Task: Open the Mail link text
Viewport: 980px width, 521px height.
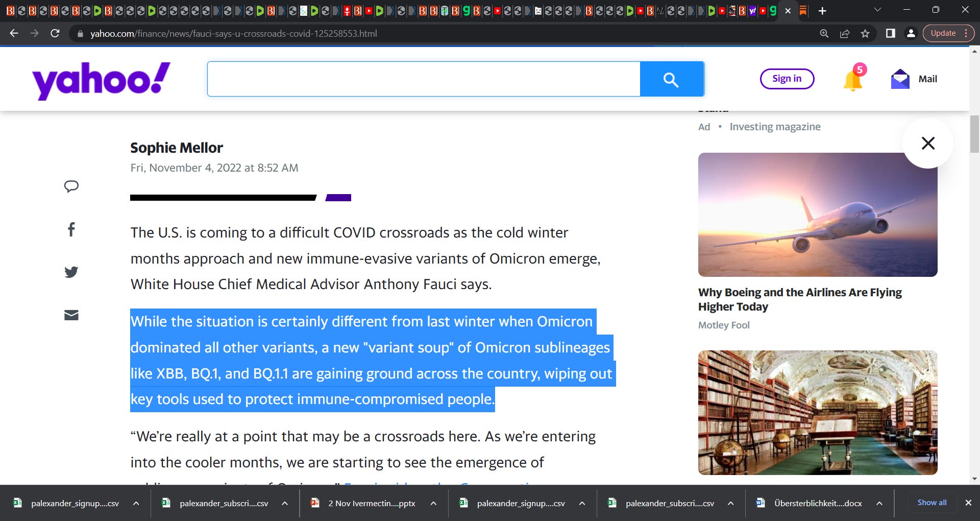Action: (x=927, y=79)
